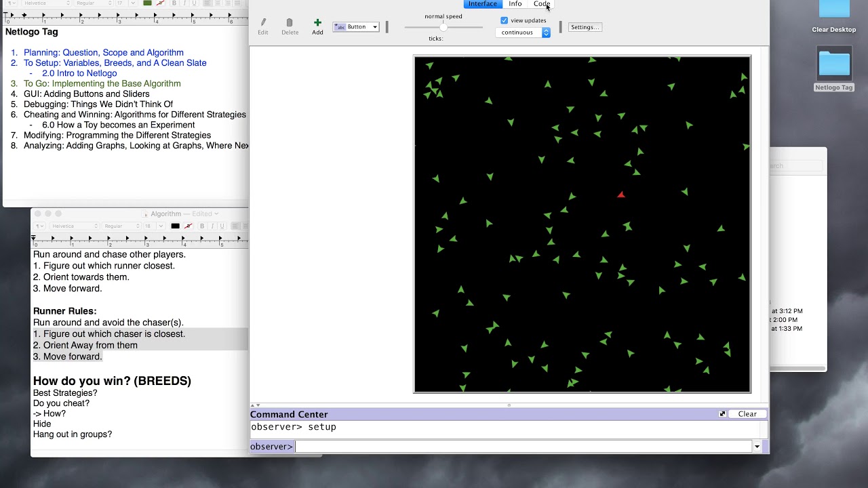Switch to the Info tab
This screenshot has height=488, width=868.
coord(515,4)
